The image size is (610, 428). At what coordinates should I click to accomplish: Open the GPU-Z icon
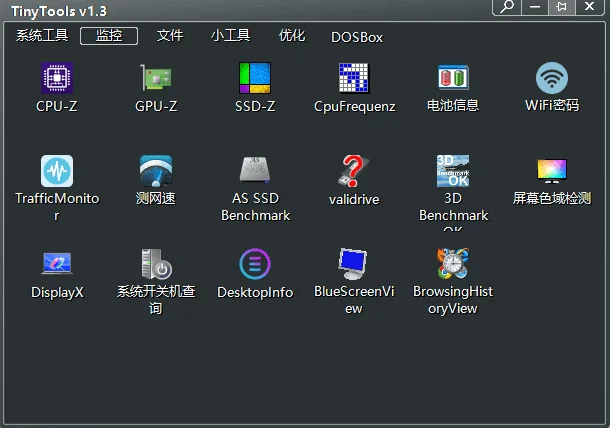click(x=155, y=79)
